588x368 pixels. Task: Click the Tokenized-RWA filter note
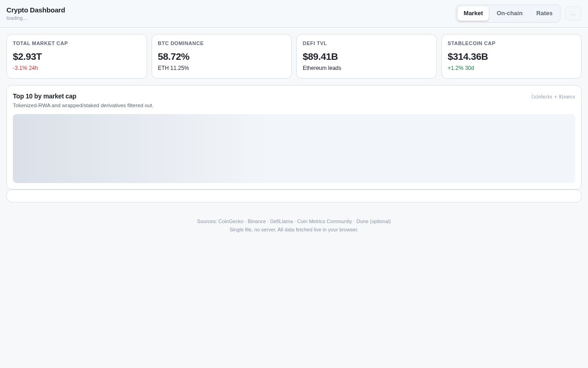[83, 105]
